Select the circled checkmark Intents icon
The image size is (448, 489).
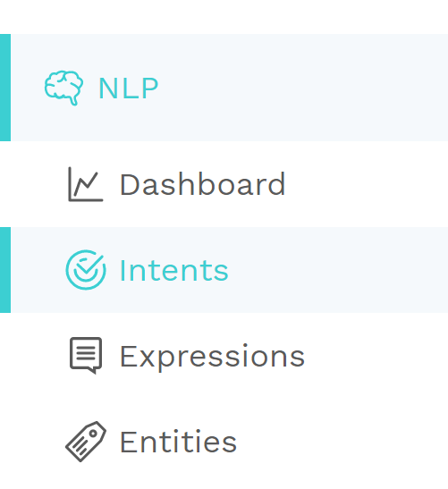86,270
